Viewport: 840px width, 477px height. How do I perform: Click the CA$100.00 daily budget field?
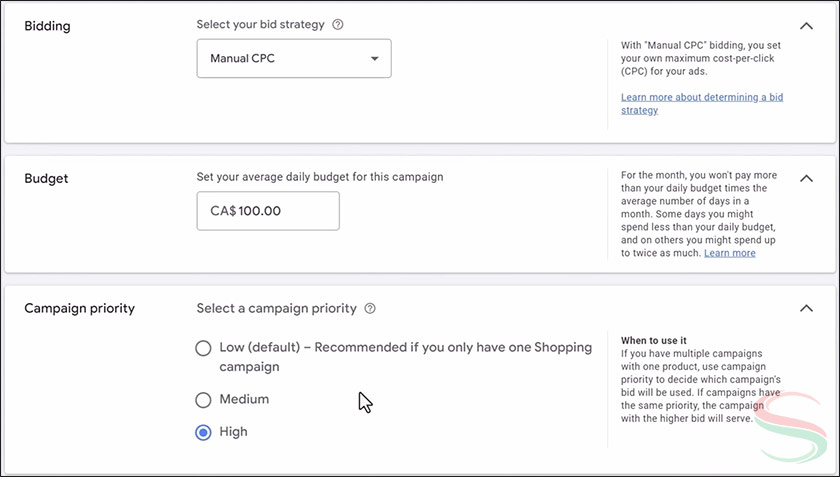(268, 211)
